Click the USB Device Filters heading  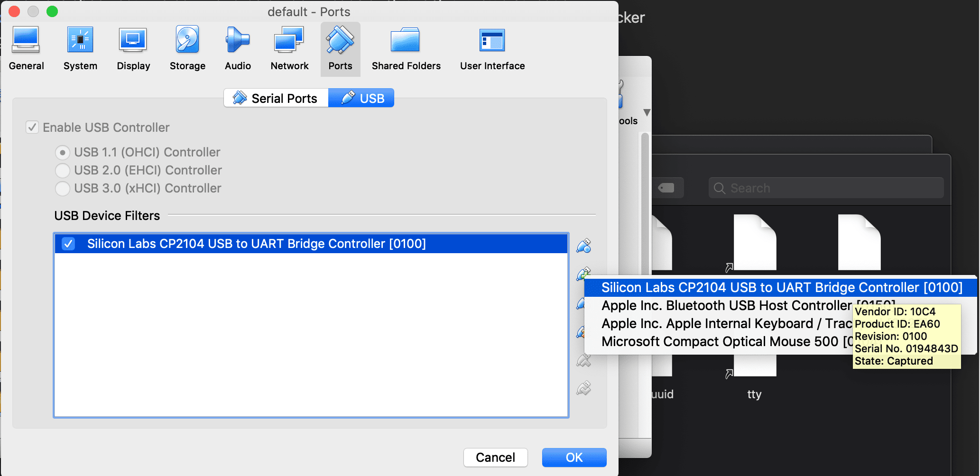tap(107, 216)
